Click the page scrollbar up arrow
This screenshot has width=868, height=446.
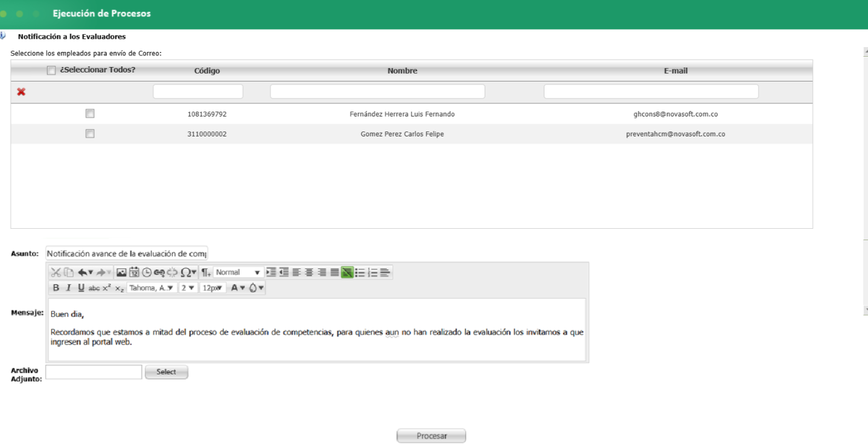[x=866, y=52]
